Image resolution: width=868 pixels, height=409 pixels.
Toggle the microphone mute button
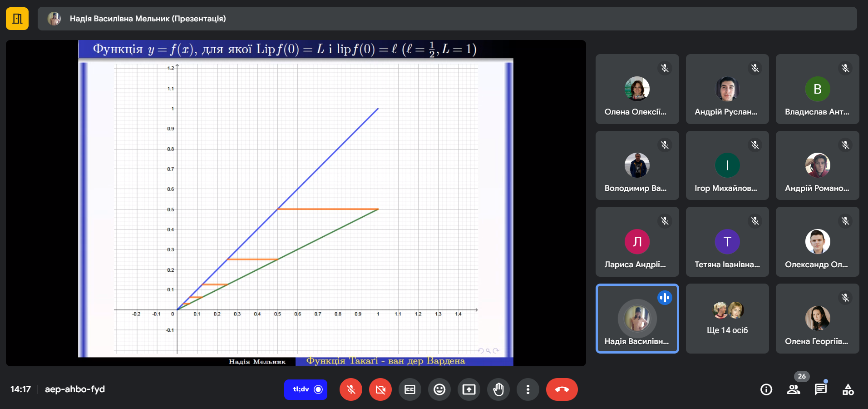coord(351,389)
